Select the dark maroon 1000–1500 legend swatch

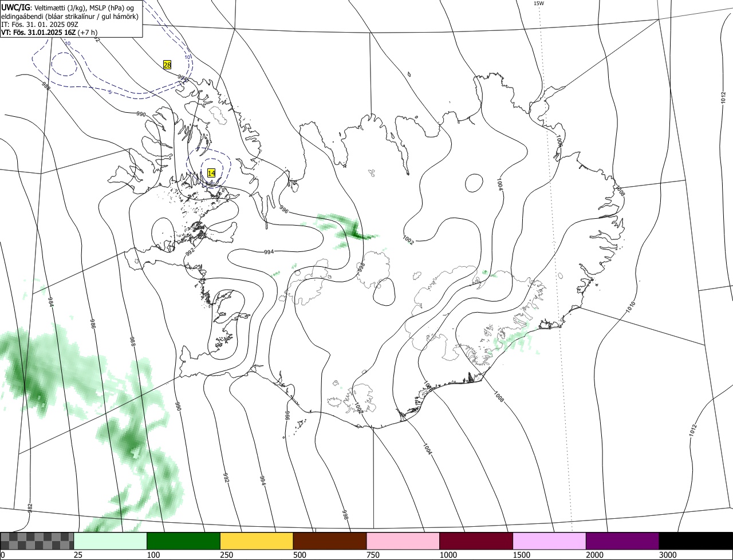coord(476,541)
